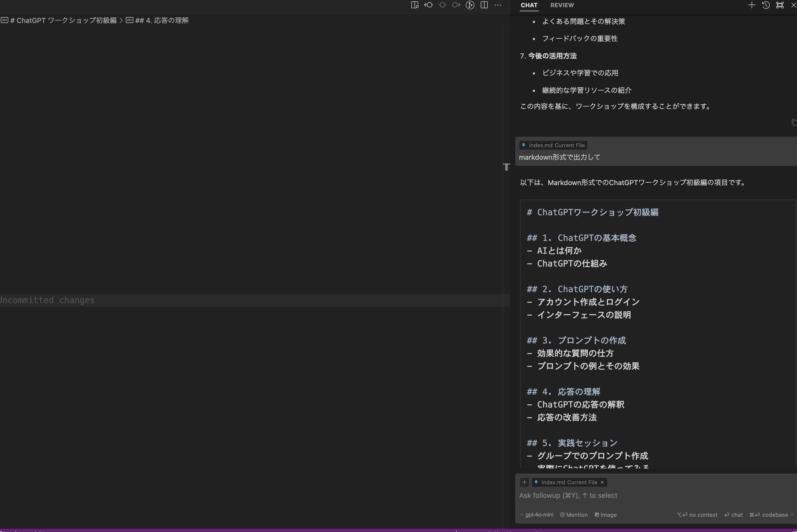The height and width of the screenshot is (532, 797).
Task: Open the gpt-4o-mini model dropdown
Action: [537, 515]
